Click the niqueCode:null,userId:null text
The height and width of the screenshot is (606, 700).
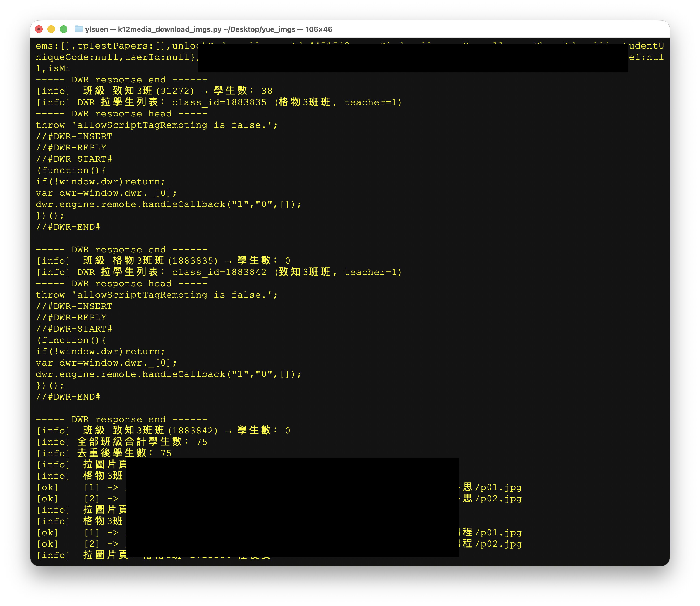click(x=115, y=57)
